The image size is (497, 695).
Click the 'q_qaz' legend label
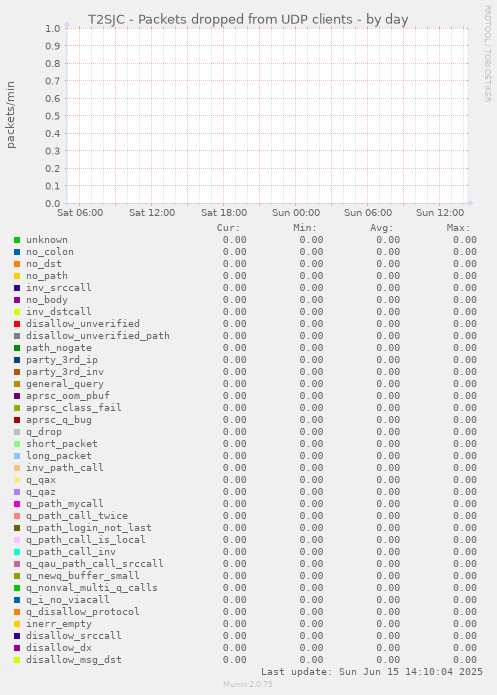click(41, 492)
